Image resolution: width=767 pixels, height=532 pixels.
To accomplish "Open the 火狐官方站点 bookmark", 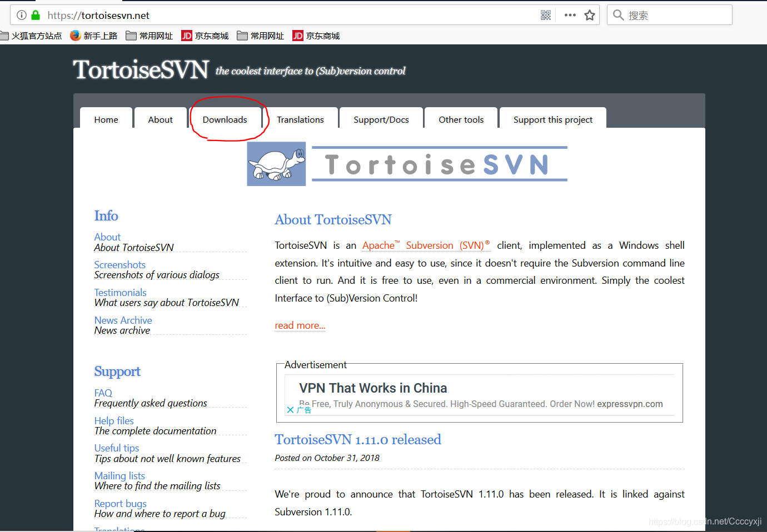I will click(x=32, y=36).
